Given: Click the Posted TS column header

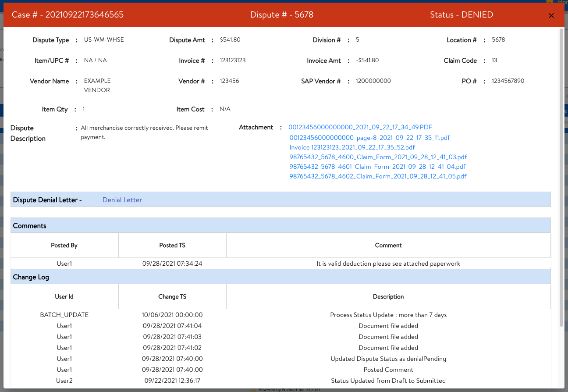Looking at the screenshot, I should point(172,245).
